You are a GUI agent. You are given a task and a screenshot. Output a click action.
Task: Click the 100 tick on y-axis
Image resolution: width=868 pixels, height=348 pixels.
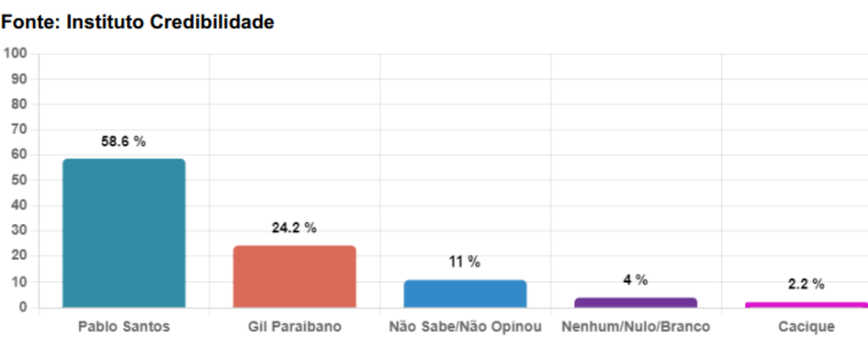[15, 53]
